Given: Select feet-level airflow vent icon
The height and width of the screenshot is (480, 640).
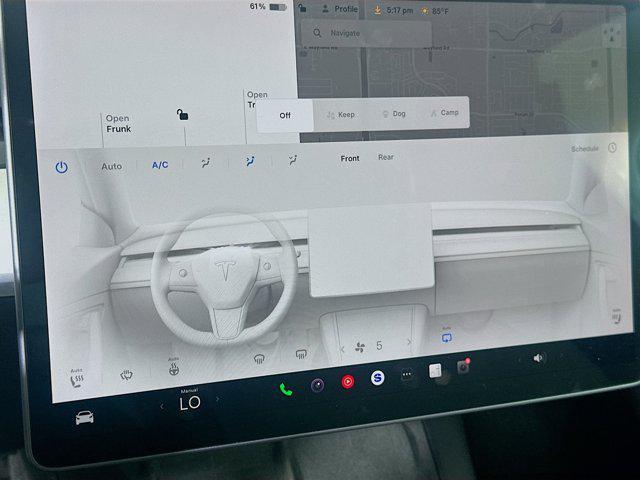Looking at the screenshot, I should (292, 160).
